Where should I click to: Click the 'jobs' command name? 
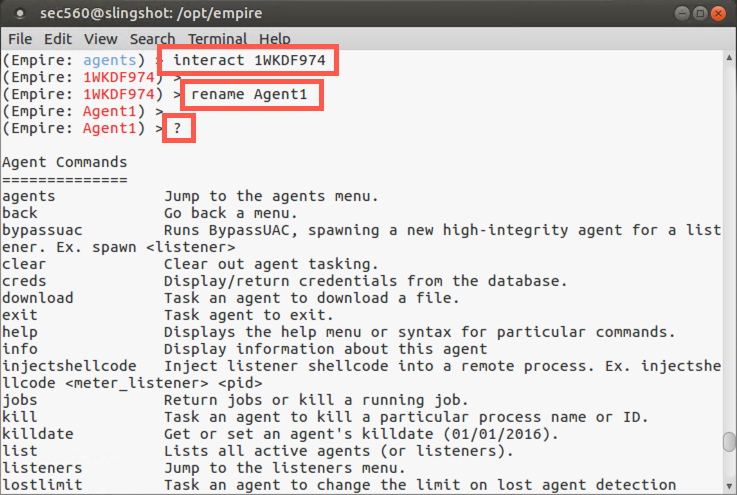pyautogui.click(x=20, y=401)
